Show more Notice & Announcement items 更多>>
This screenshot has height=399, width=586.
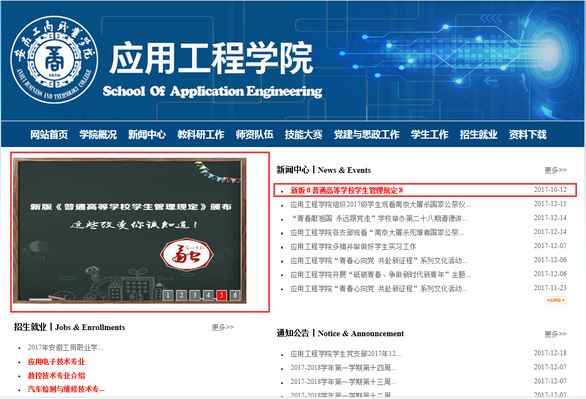pyautogui.click(x=555, y=334)
